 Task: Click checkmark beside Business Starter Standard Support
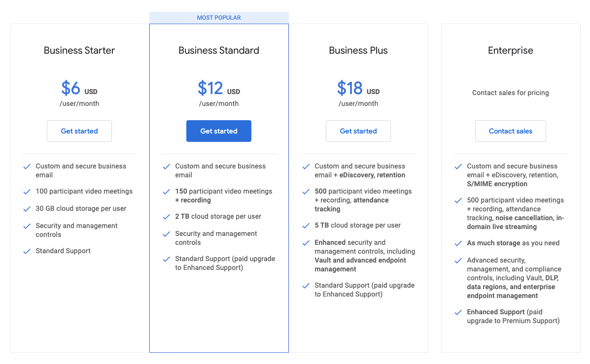coord(28,251)
